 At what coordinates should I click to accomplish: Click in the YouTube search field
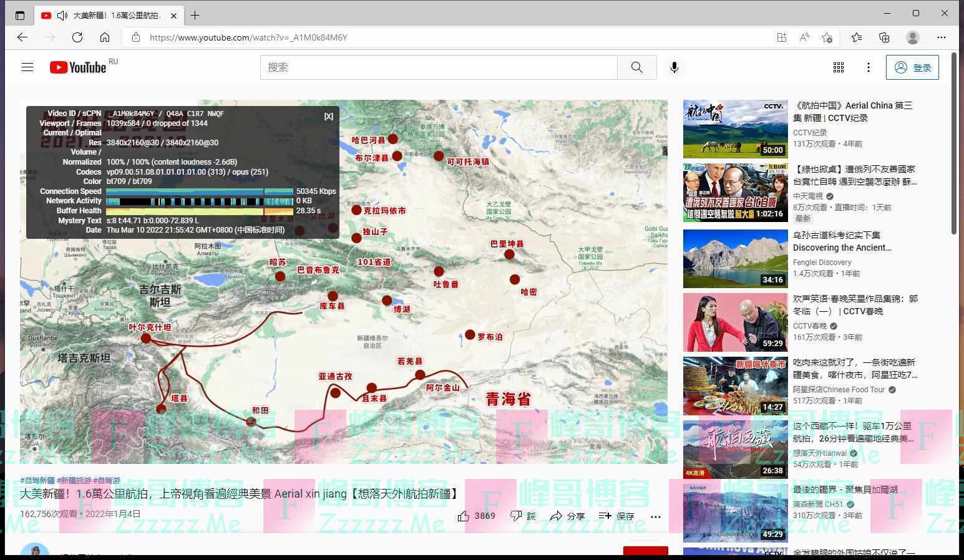tap(438, 67)
